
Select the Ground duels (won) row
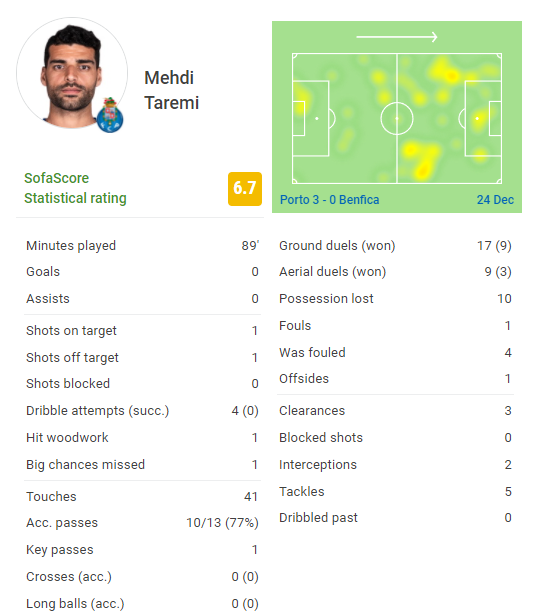(395, 246)
